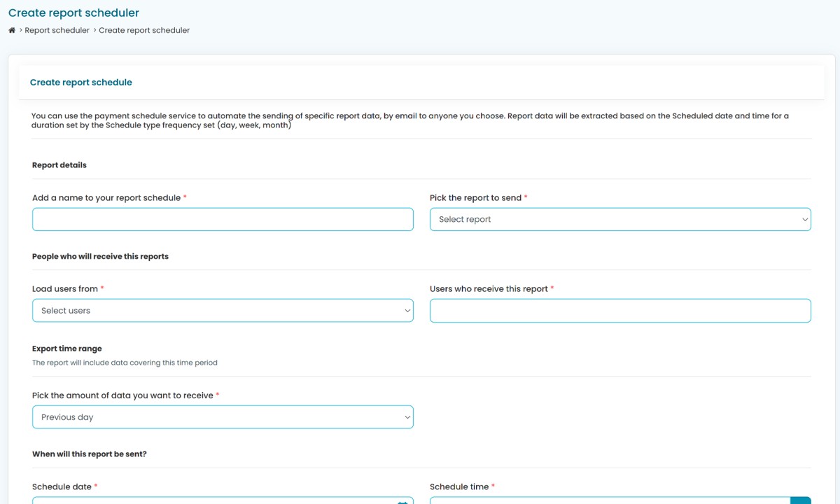The width and height of the screenshot is (840, 504).
Task: Click 'Pick the amount of data' label
Action: (122, 395)
